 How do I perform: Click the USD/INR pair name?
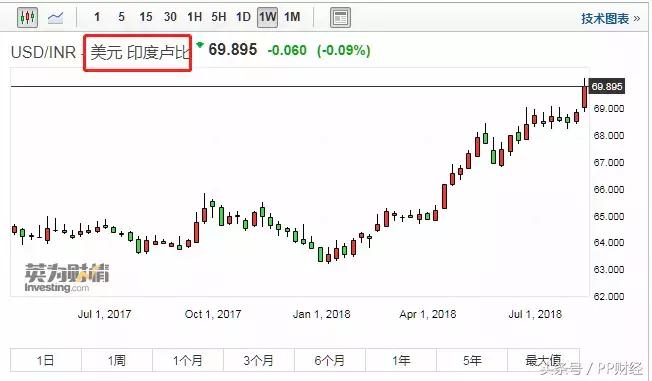(43, 52)
